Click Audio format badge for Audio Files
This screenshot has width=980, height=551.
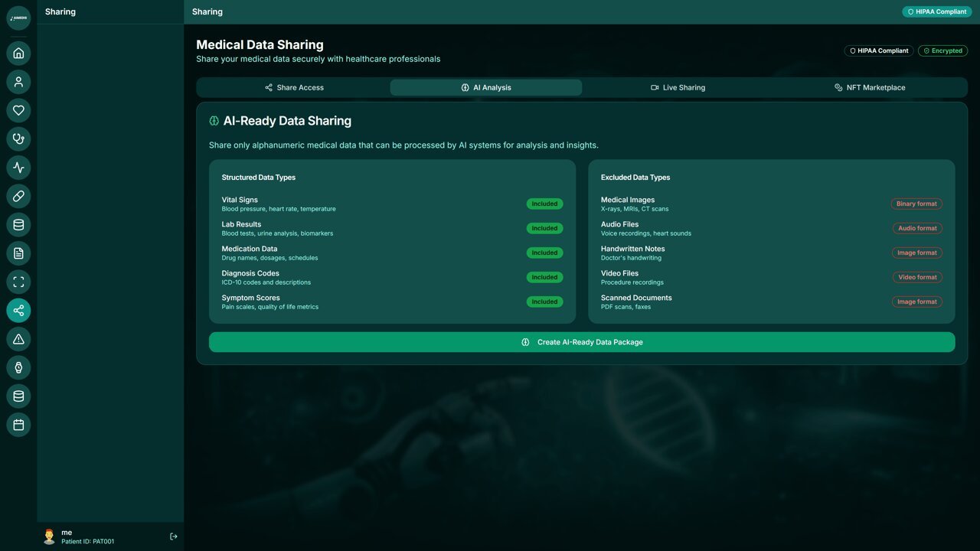[917, 228]
